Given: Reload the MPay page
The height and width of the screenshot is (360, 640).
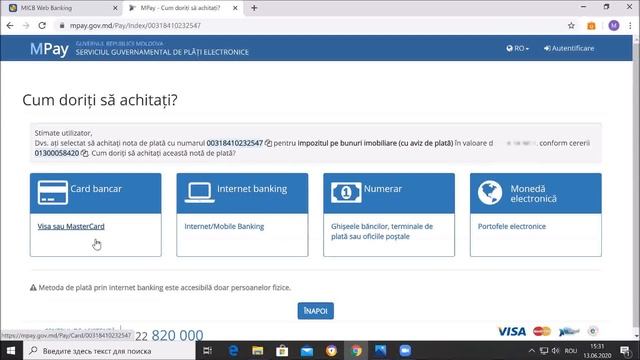Looking at the screenshot, I should point(42,25).
